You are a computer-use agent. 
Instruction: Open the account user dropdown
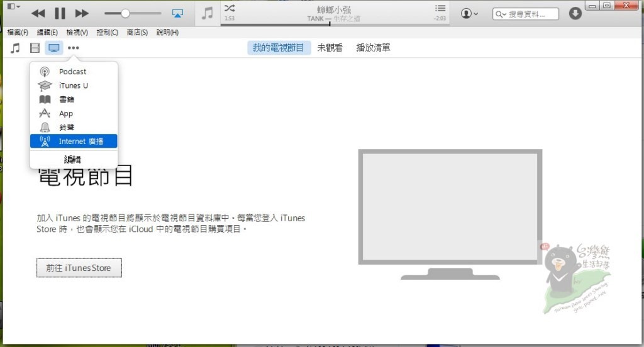(x=469, y=14)
